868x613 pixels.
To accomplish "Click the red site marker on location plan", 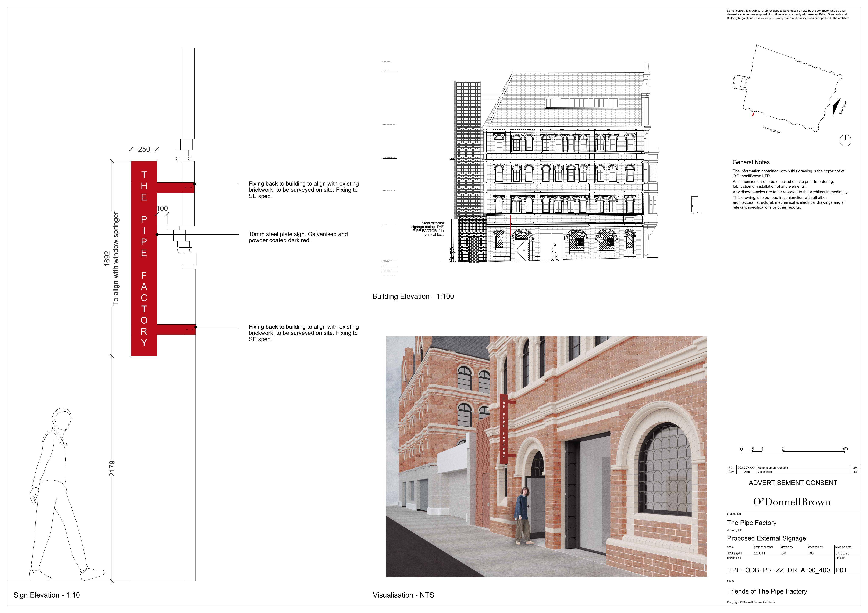I will pyautogui.click(x=753, y=114).
